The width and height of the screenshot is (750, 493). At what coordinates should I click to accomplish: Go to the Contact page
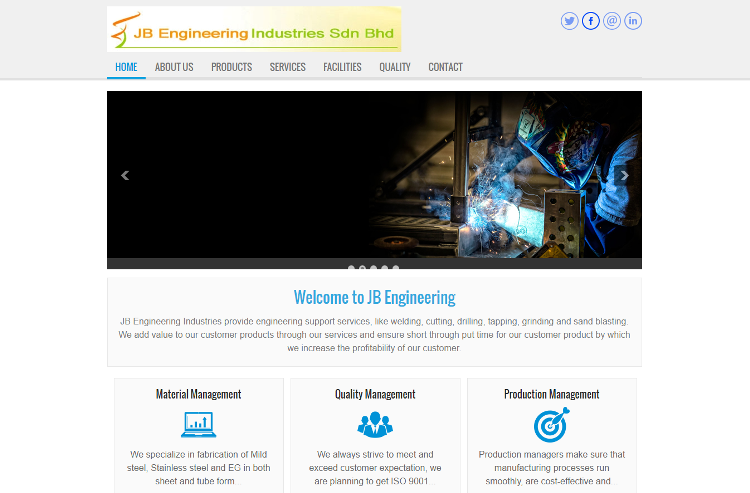445,67
